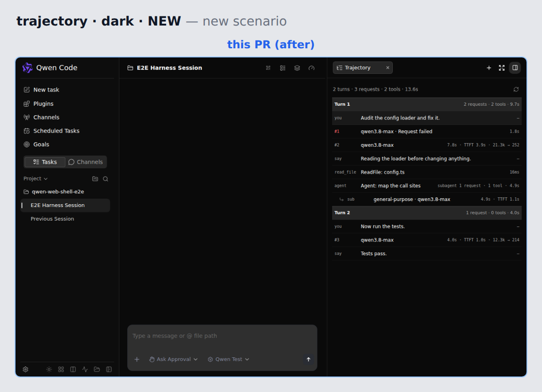Open request #2 qwen3.8-max row
Viewport: 542px width, 392px height.
point(427,145)
